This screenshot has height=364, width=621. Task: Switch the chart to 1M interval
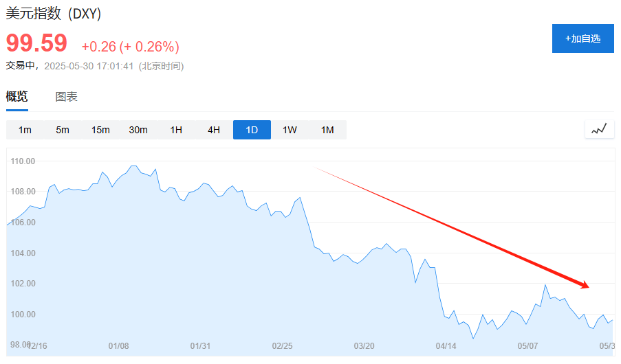pyautogui.click(x=327, y=130)
